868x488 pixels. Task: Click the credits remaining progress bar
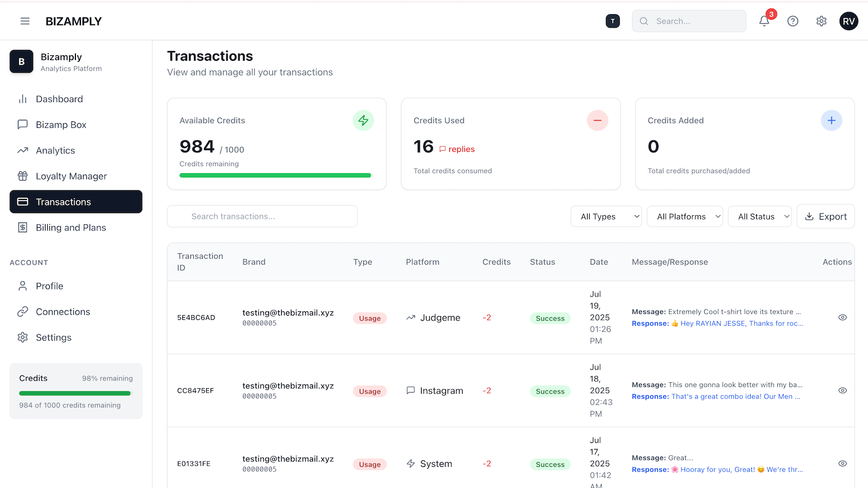click(275, 175)
